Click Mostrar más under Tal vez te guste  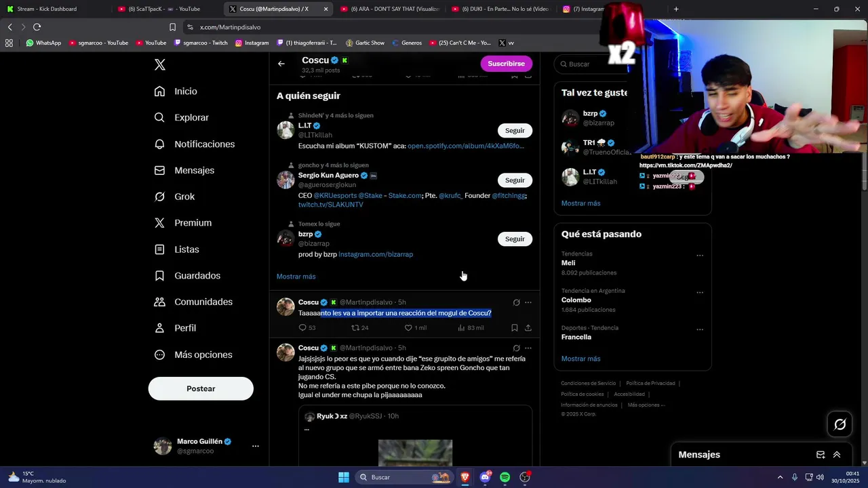[580, 203]
